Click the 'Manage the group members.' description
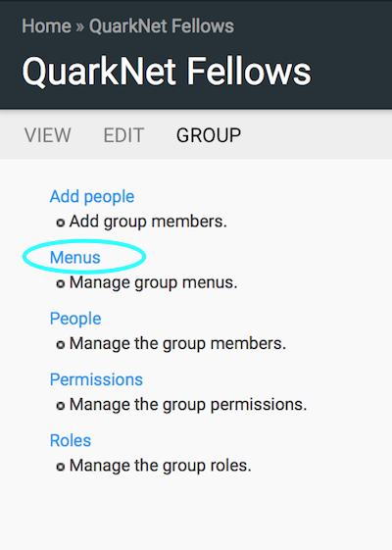Image resolution: width=392 pixels, height=550 pixels. coord(177,343)
